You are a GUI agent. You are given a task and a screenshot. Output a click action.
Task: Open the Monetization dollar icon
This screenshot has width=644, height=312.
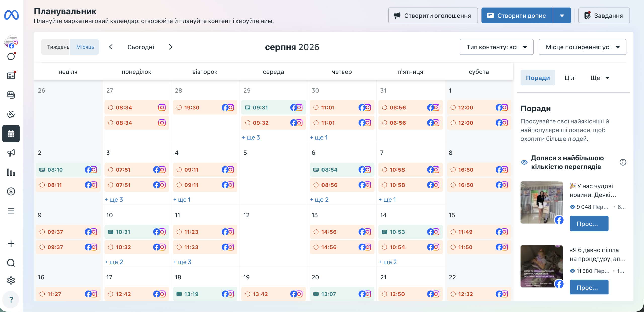tap(11, 192)
